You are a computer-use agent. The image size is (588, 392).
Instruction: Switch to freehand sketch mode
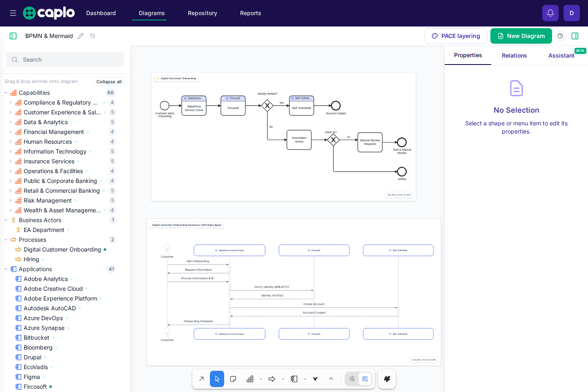[x=352, y=379]
